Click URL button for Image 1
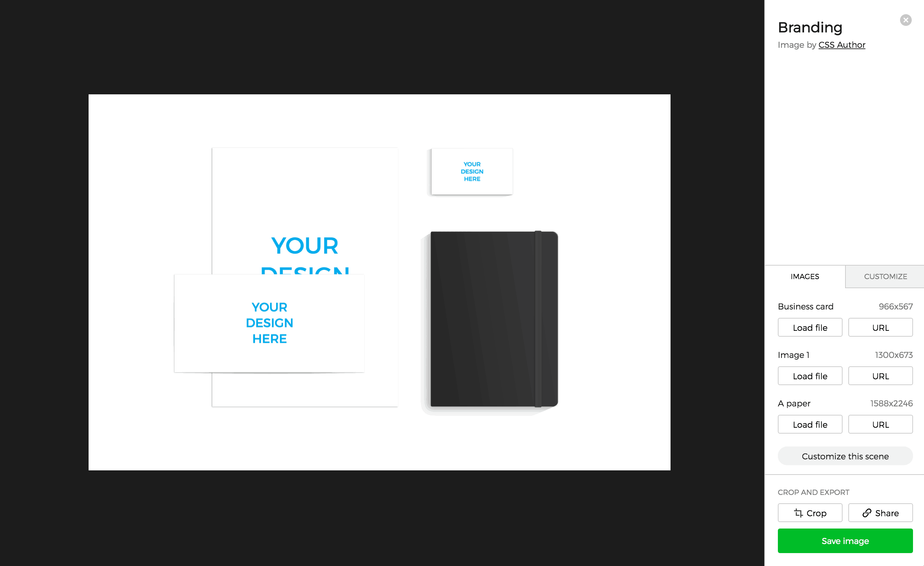 pos(880,376)
